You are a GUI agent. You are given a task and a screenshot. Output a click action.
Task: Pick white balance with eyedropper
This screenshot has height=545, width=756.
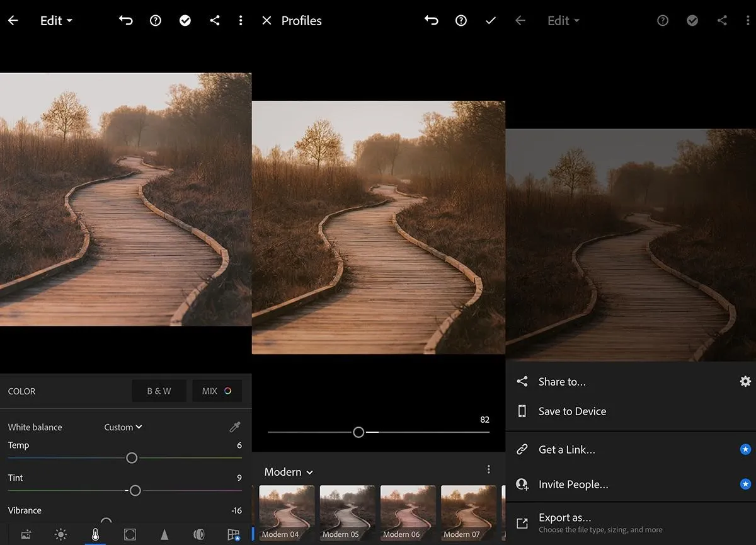[235, 427]
